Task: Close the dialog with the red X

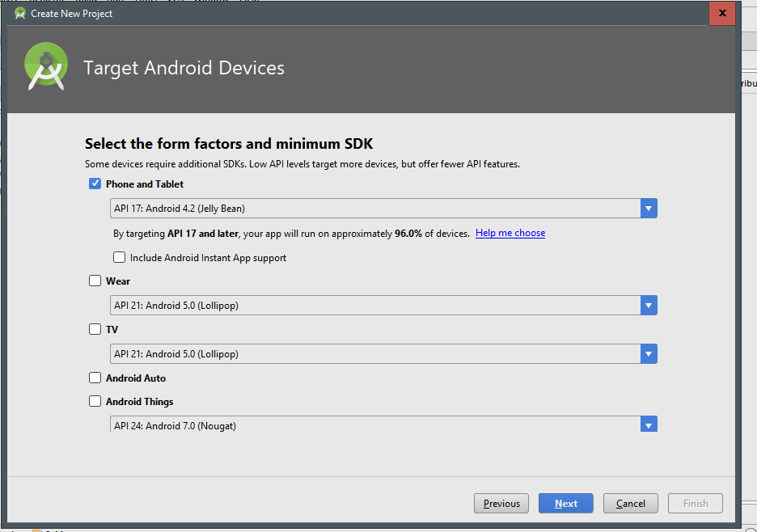Action: (x=722, y=13)
